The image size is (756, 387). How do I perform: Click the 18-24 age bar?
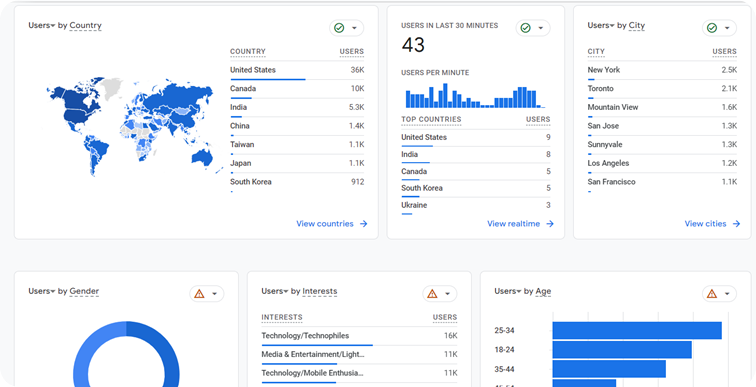coord(622,350)
